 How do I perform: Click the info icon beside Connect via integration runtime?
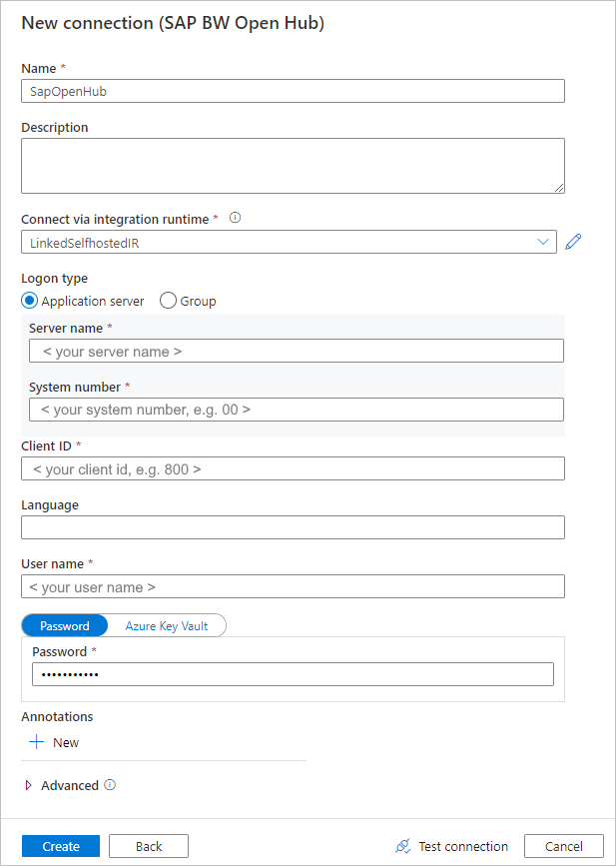click(235, 218)
